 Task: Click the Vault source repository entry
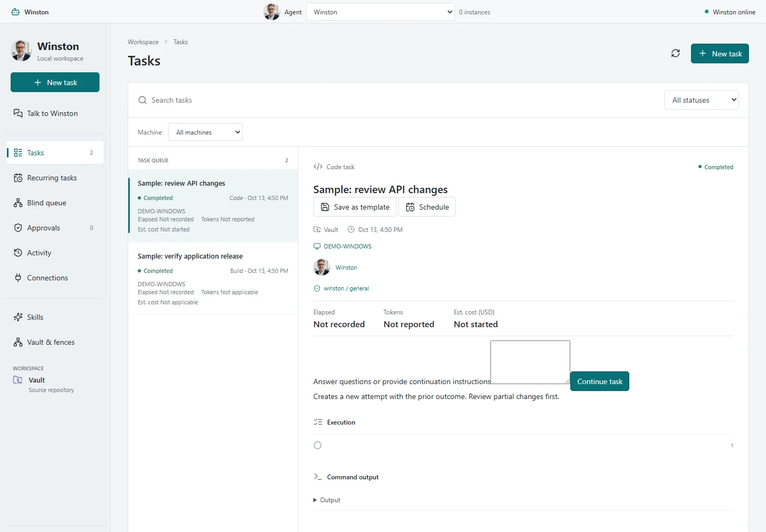click(55, 384)
